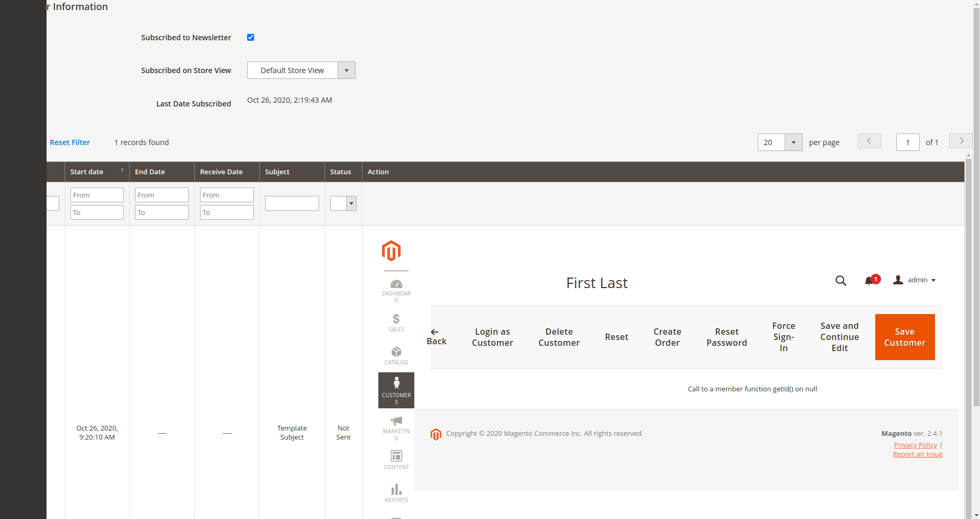Click the admin user avatar icon

(x=898, y=280)
